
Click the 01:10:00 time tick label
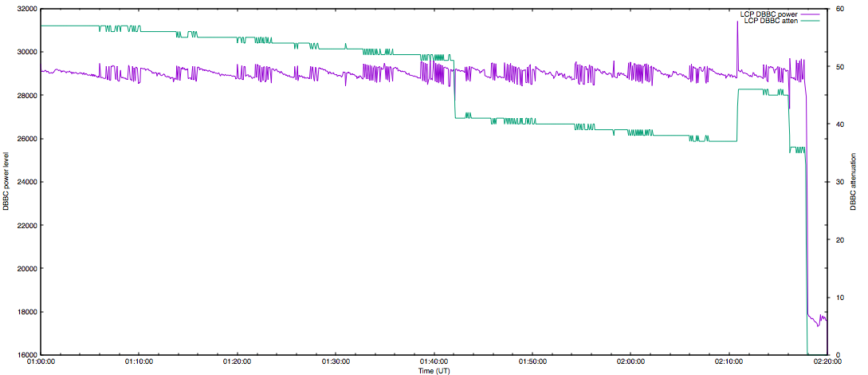139,362
